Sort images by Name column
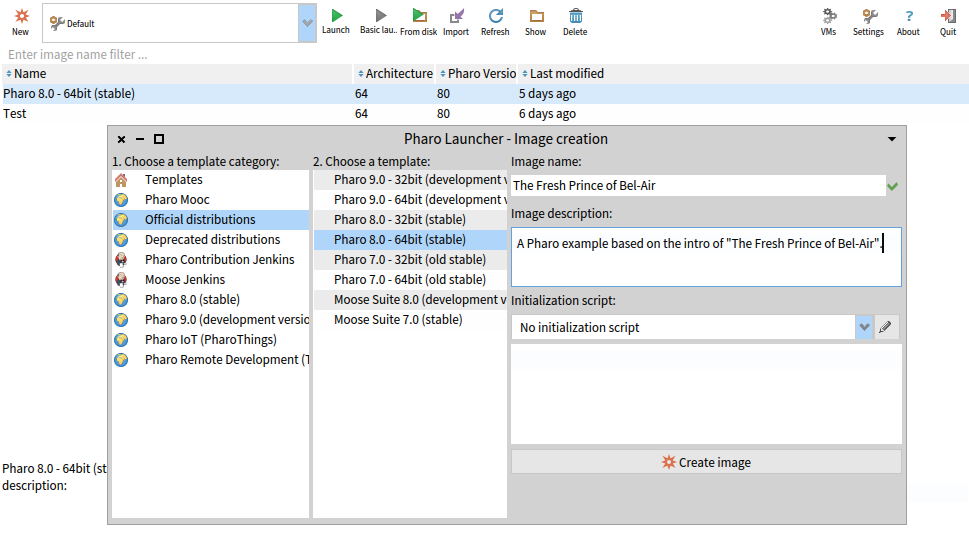The width and height of the screenshot is (969, 553). pyautogui.click(x=177, y=74)
